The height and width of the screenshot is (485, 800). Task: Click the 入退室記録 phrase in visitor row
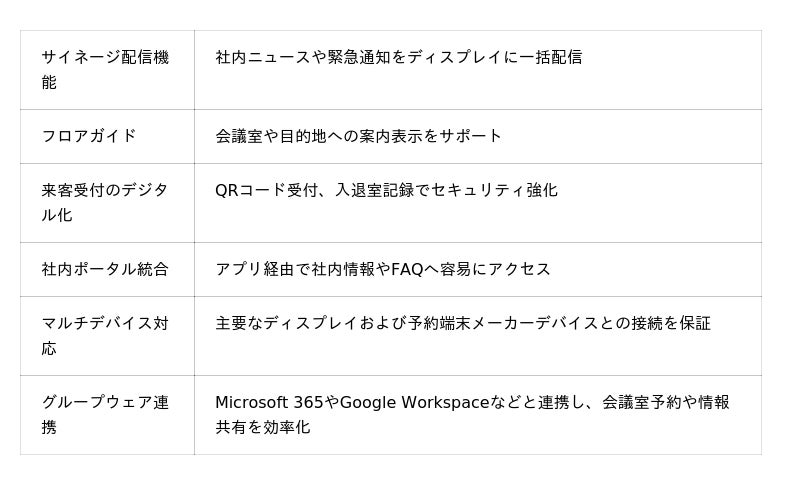(x=374, y=190)
